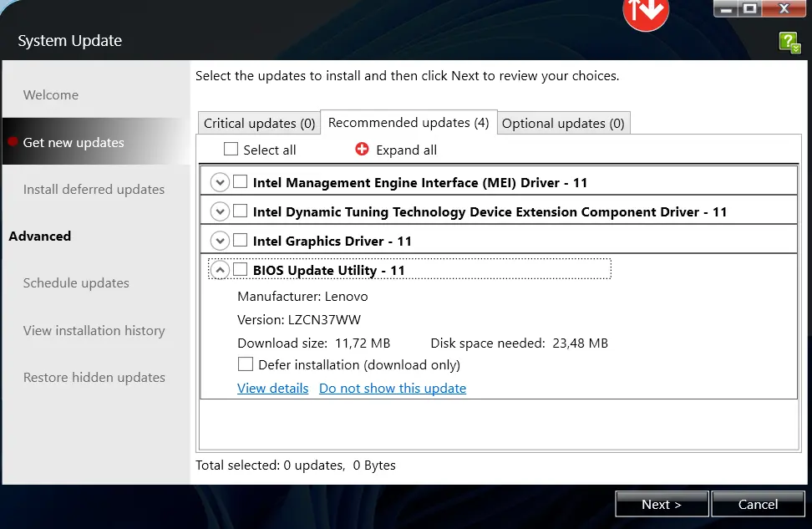Click the Cancel button
The image size is (812, 529).
point(758,504)
